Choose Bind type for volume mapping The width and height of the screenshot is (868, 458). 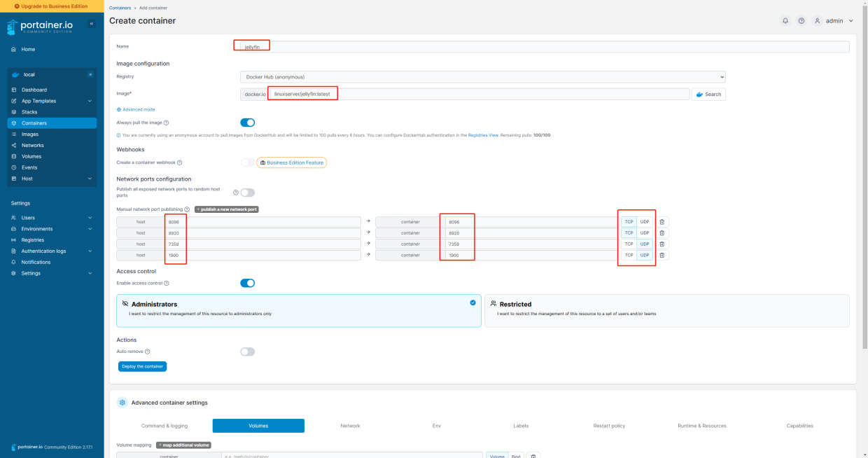(515, 456)
